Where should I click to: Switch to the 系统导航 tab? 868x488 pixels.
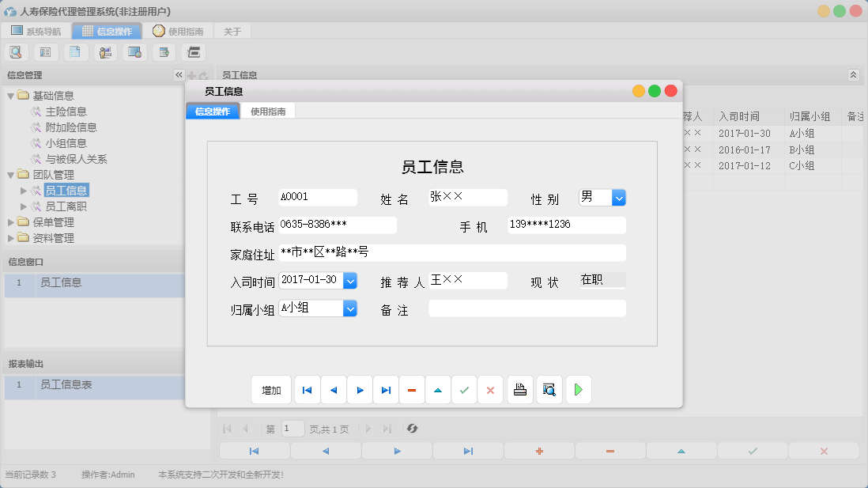point(36,31)
